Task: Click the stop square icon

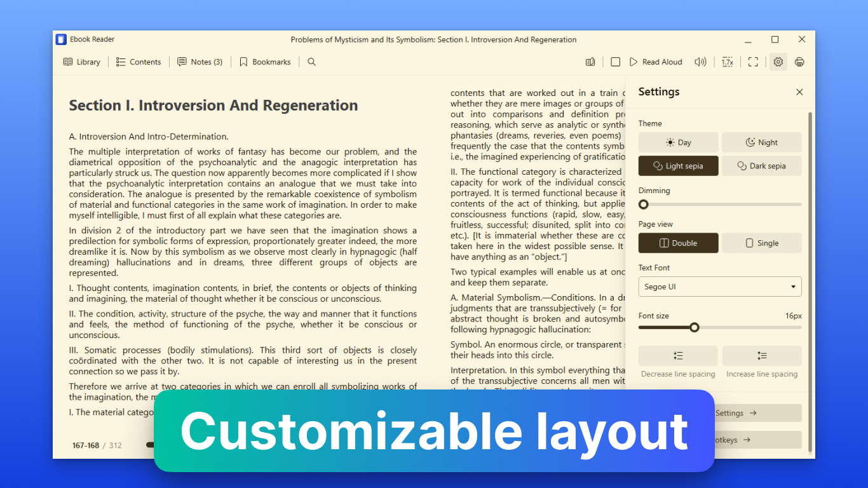Action: [x=615, y=62]
